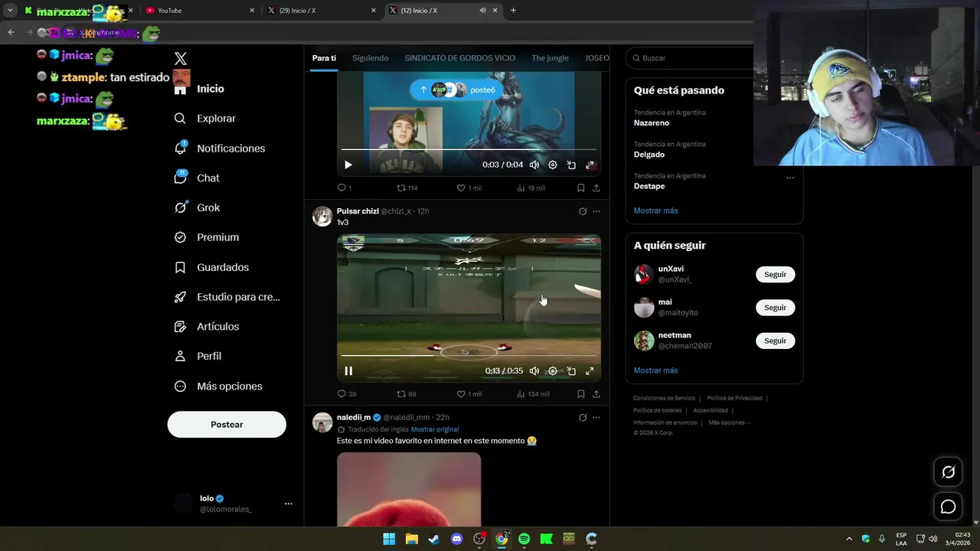The width and height of the screenshot is (980, 551).
Task: Click Mostrar más under trends
Action: [656, 210]
